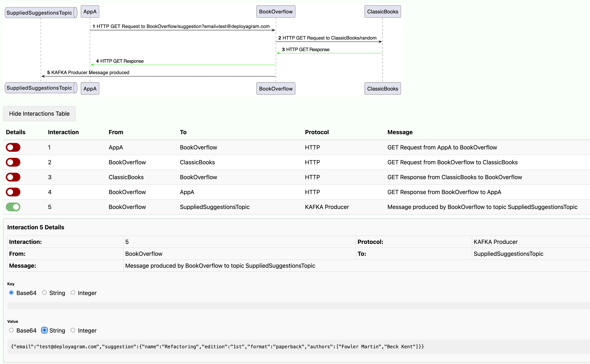Enable details toggle for interaction 4
Image resolution: width=590 pixels, height=364 pixels.
click(x=13, y=192)
